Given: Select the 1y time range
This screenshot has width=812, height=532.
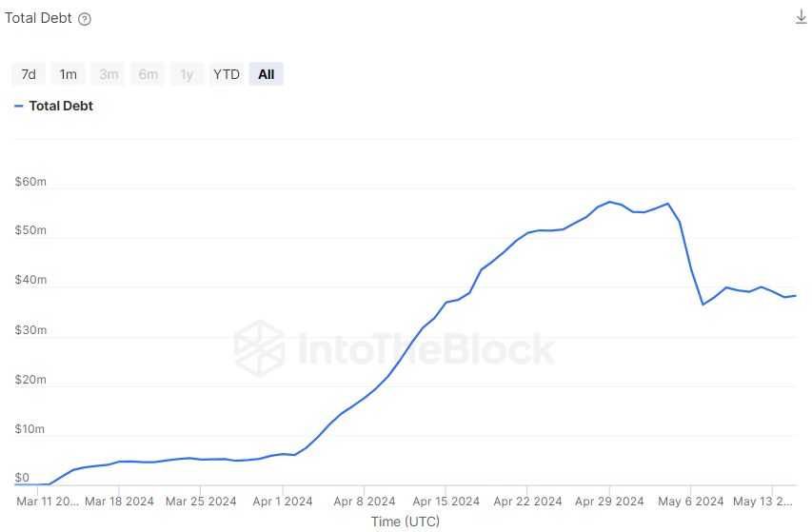Looking at the screenshot, I should 187,74.
